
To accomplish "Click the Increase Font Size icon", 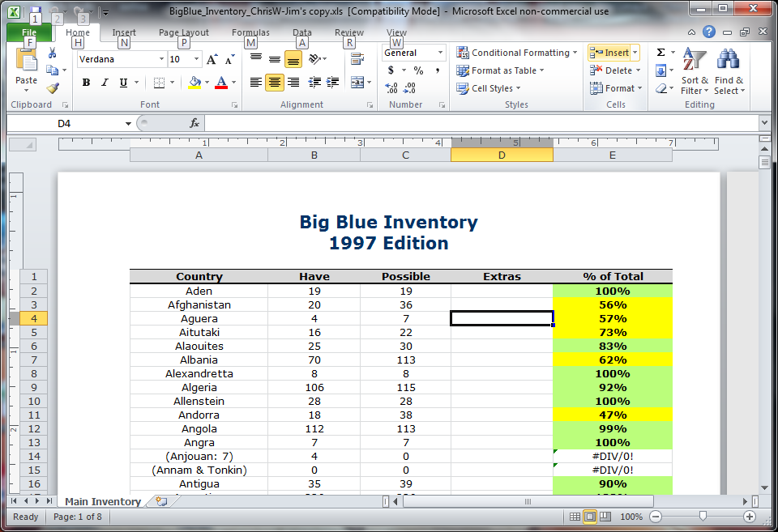I will point(210,58).
